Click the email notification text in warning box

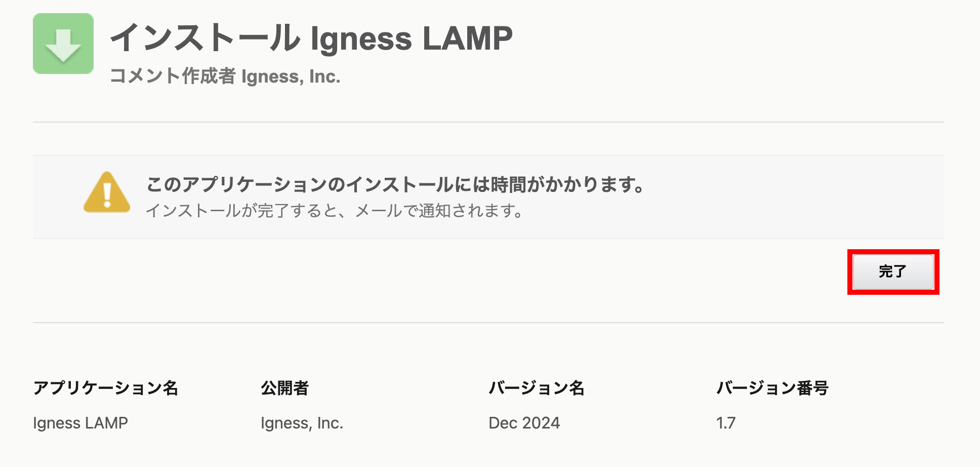point(334,211)
